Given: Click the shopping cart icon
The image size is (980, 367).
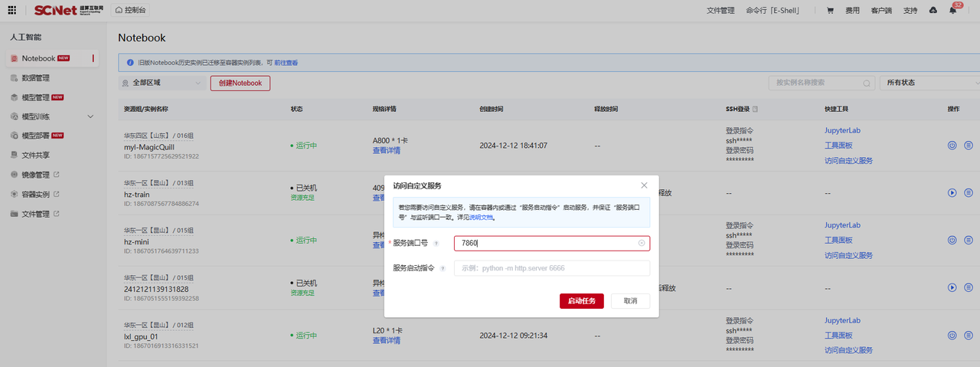Looking at the screenshot, I should tap(830, 11).
